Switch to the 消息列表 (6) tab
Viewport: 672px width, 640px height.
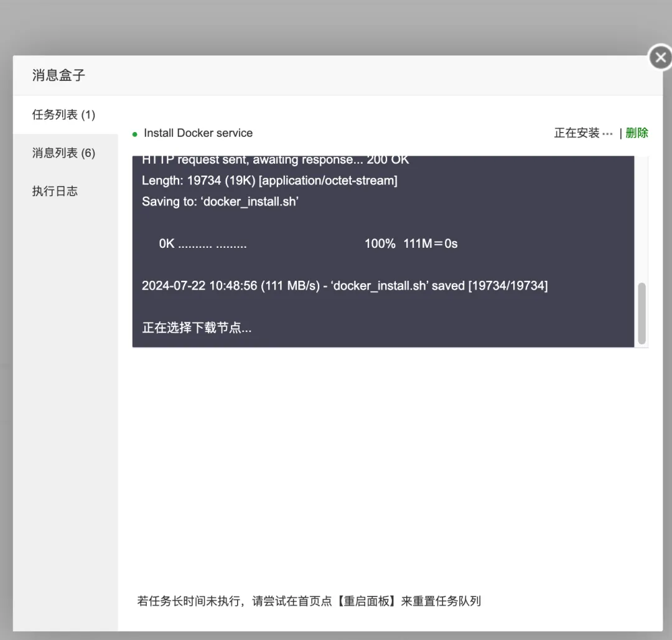(x=63, y=153)
